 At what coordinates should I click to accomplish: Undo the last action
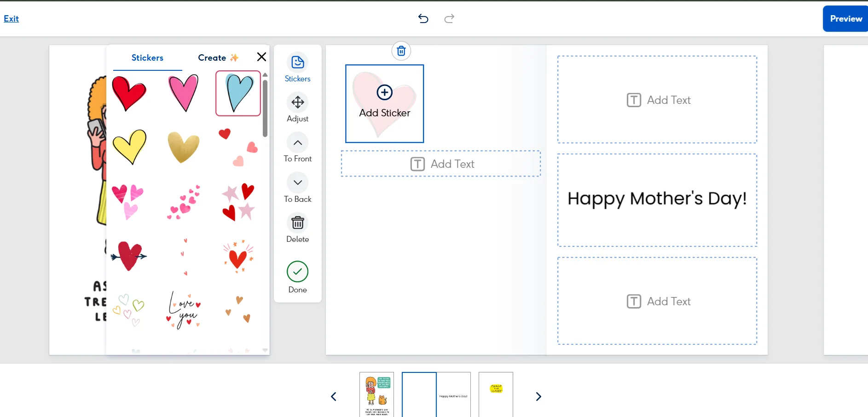(423, 18)
